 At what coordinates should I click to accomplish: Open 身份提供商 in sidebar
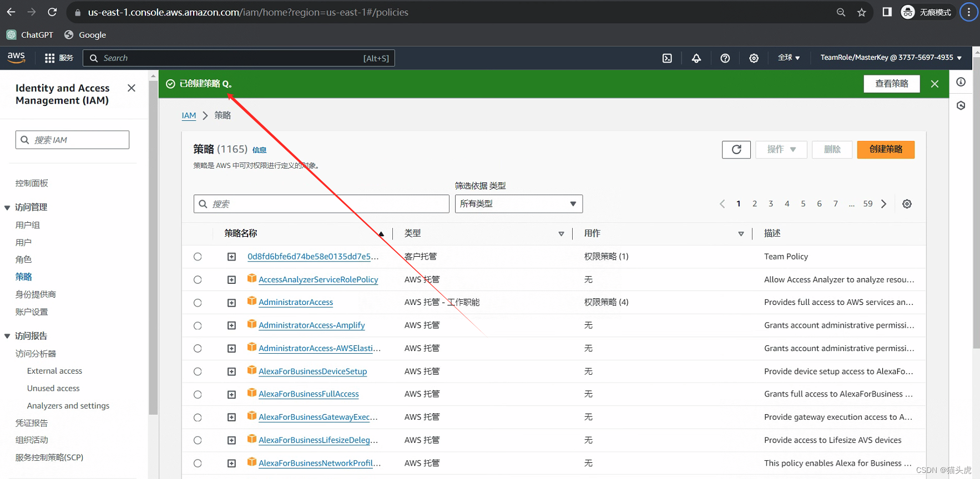point(36,294)
